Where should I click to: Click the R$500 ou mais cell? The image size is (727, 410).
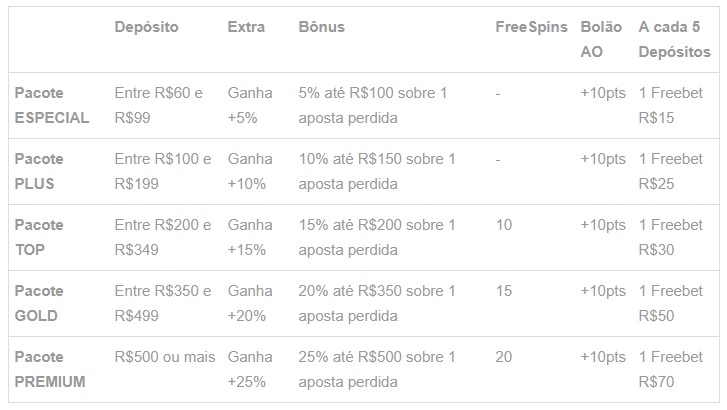click(x=165, y=357)
